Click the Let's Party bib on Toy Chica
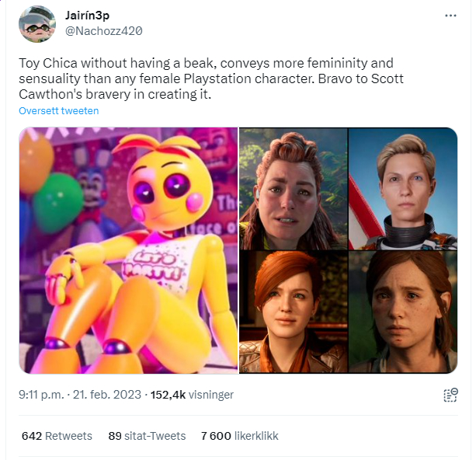 point(158,263)
